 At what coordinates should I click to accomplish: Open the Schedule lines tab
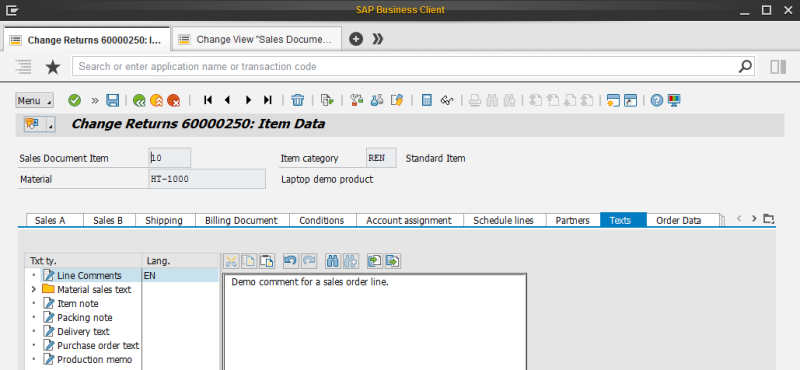(x=503, y=220)
